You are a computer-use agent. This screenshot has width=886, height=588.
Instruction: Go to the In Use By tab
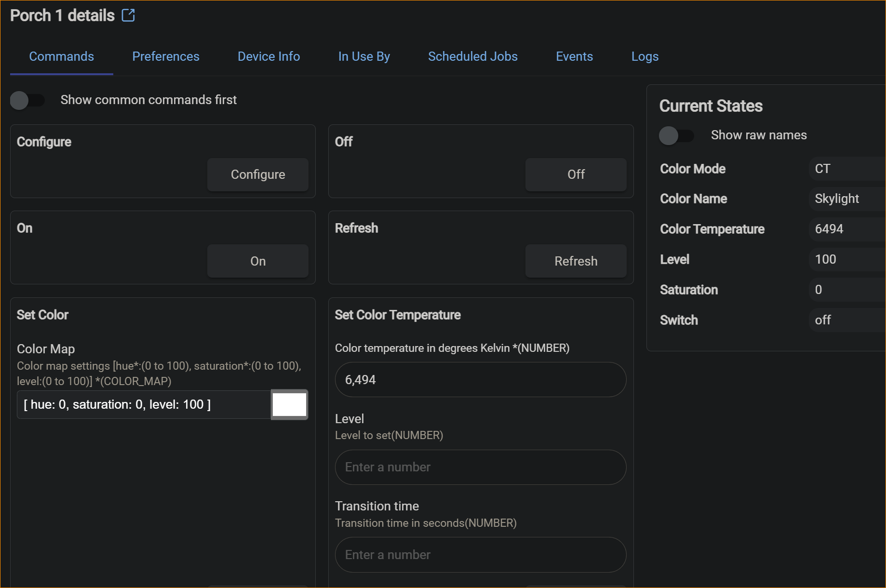[x=363, y=56]
